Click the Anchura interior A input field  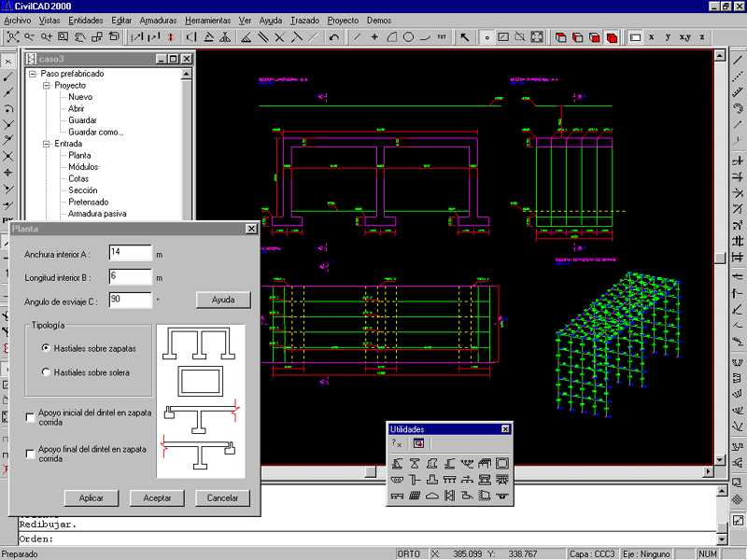129,252
